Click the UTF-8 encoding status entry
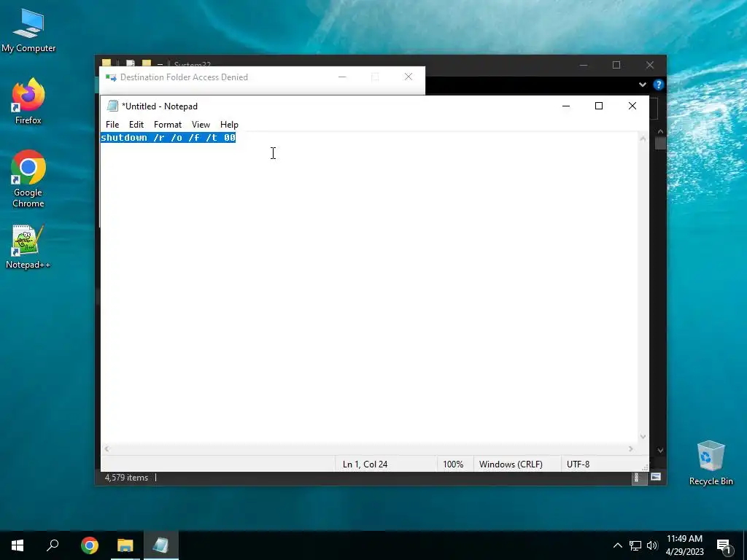This screenshot has width=747, height=560. [578, 464]
